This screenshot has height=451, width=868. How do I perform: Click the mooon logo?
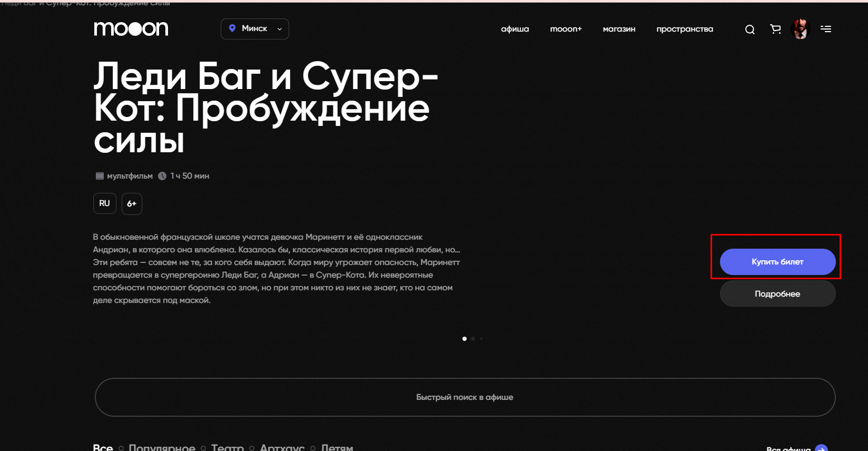[131, 28]
